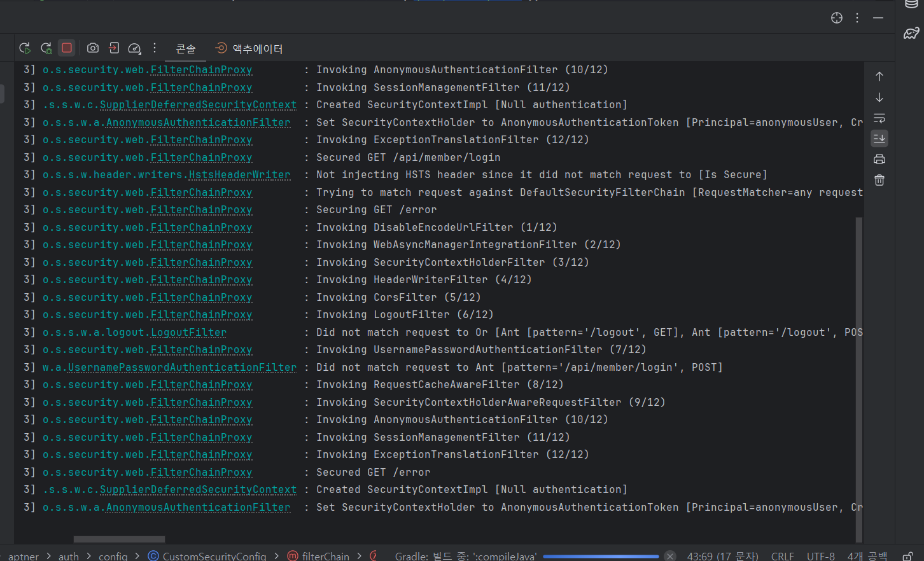Switch to the 콘솔 tab
This screenshot has height=561, width=924.
coord(186,48)
